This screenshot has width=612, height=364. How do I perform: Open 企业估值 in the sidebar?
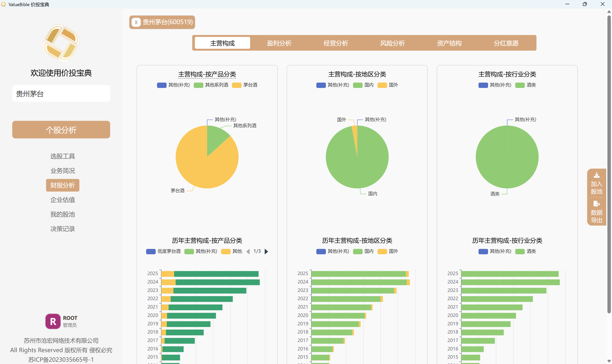[63, 200]
